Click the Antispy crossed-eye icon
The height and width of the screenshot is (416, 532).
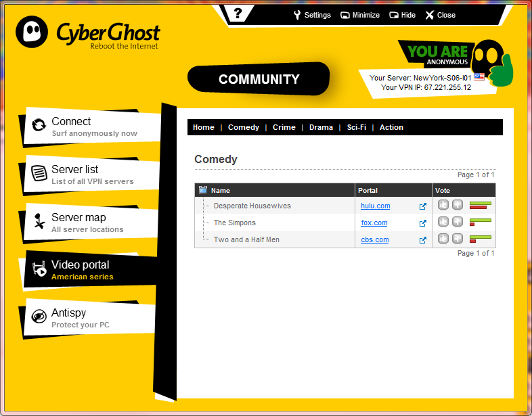coord(39,317)
